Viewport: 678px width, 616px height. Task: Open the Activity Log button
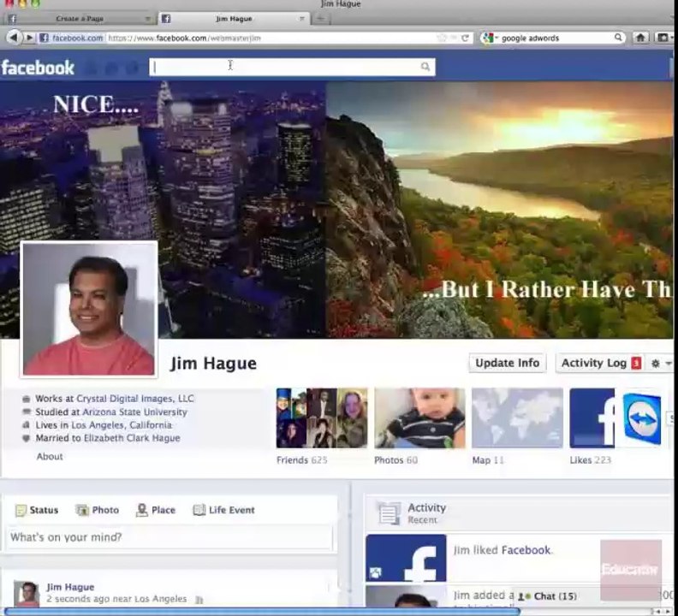point(594,363)
